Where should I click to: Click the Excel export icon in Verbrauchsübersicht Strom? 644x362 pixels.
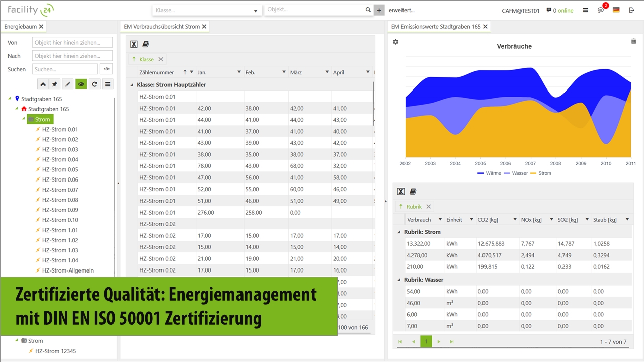click(x=134, y=44)
